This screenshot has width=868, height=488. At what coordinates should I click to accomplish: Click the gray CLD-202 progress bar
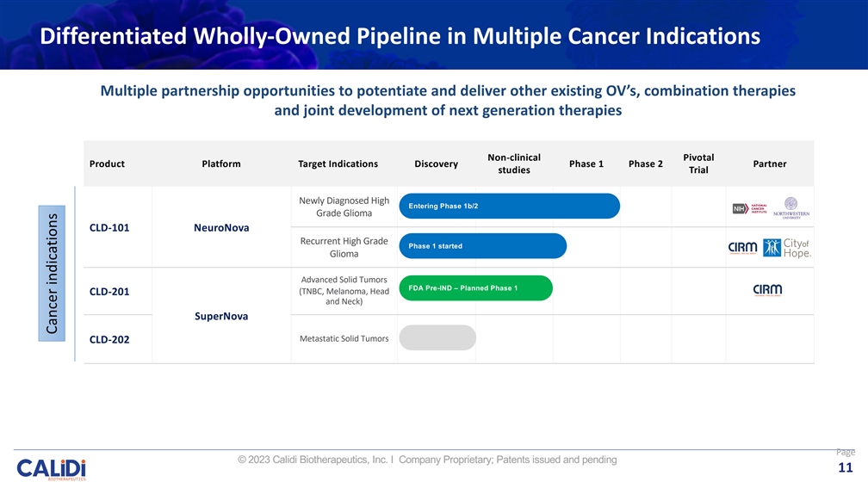437,337
